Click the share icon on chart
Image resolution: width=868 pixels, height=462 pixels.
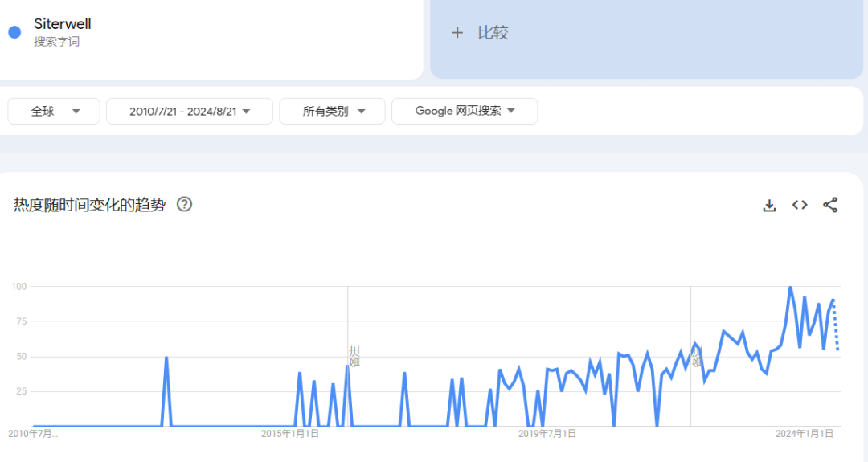830,205
